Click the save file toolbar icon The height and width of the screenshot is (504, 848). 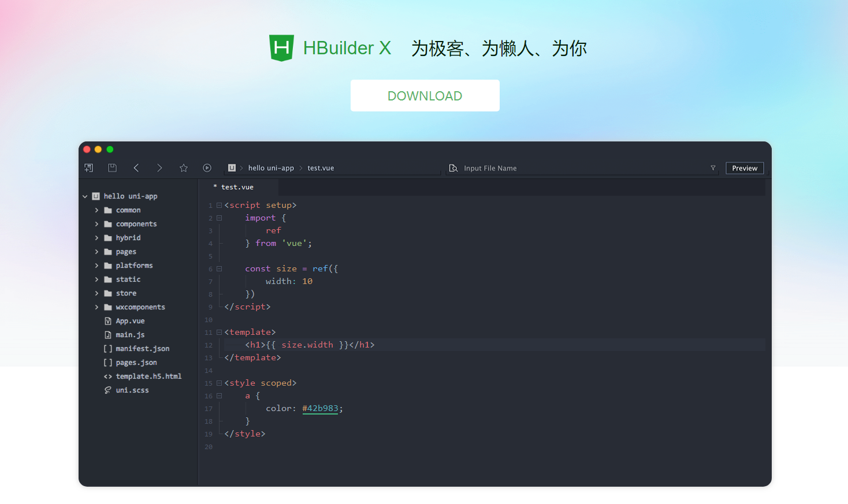pos(113,168)
